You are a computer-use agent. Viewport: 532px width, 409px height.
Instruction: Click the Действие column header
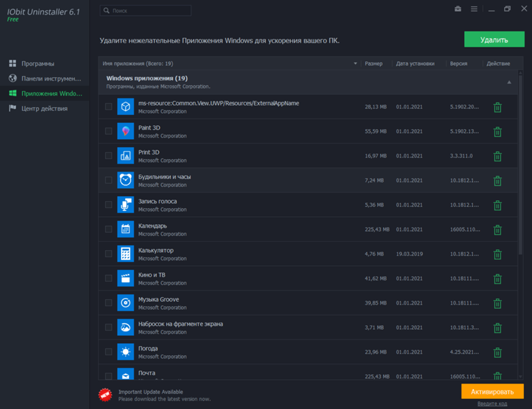tap(498, 63)
